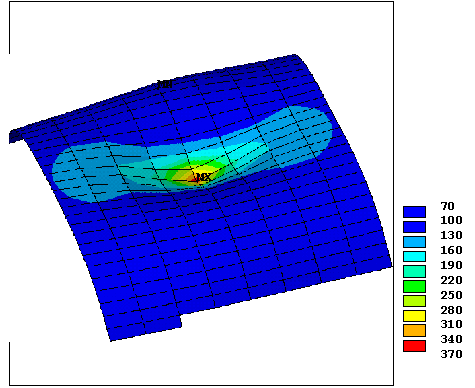475x388 pixels.
Task: Select the yellow legend swatch near 310
Action: (x=414, y=316)
